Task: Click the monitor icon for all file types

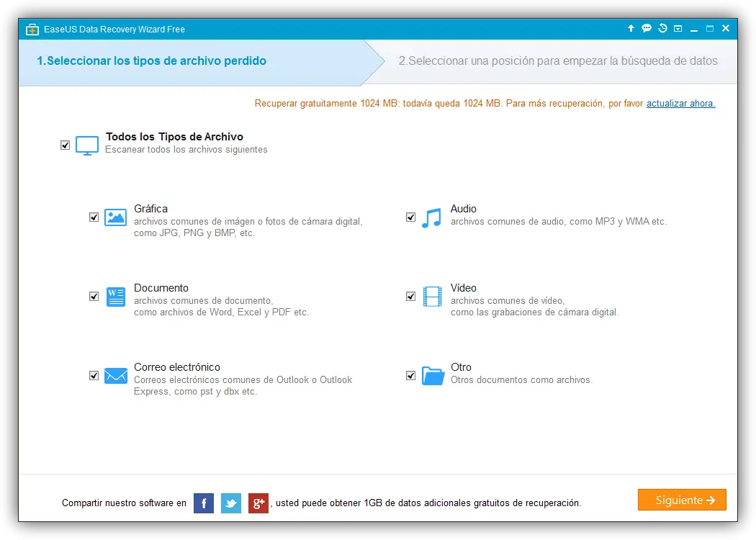Action: [x=87, y=145]
